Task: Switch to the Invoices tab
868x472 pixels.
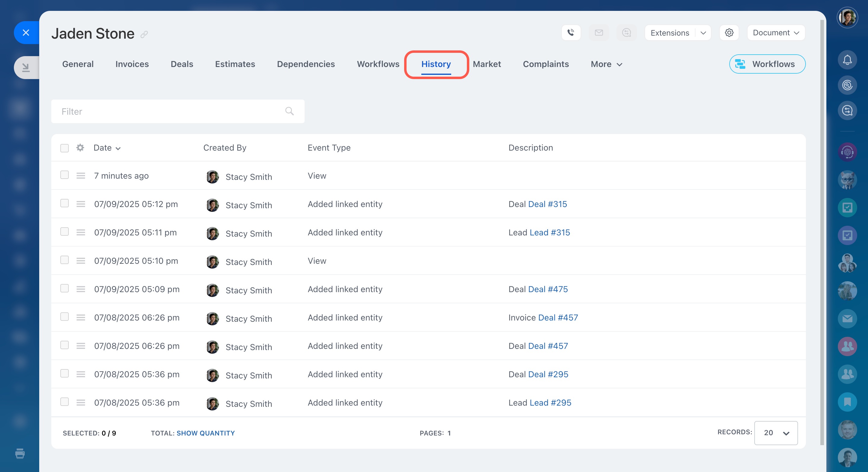Action: [x=132, y=64]
